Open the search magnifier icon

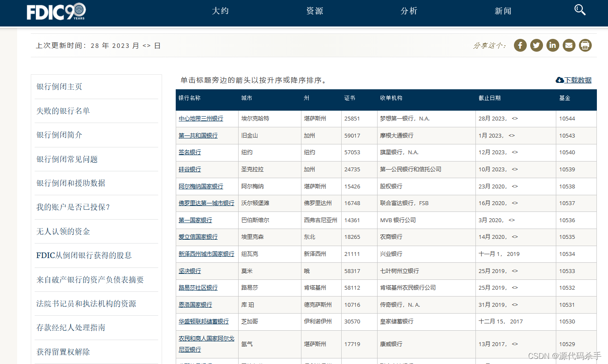click(x=580, y=10)
